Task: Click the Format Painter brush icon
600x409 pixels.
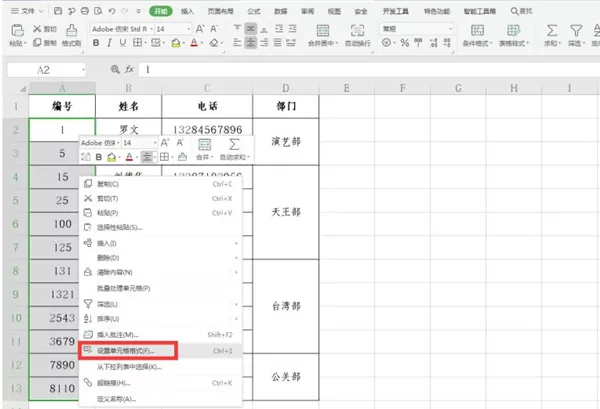Action: pos(72,30)
